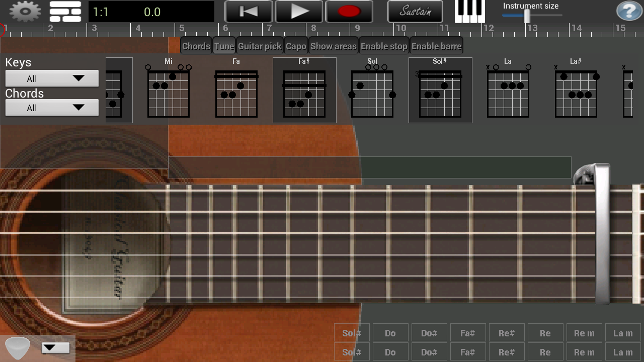The height and width of the screenshot is (362, 644).
Task: Toggle Enable barre option
Action: tap(436, 46)
